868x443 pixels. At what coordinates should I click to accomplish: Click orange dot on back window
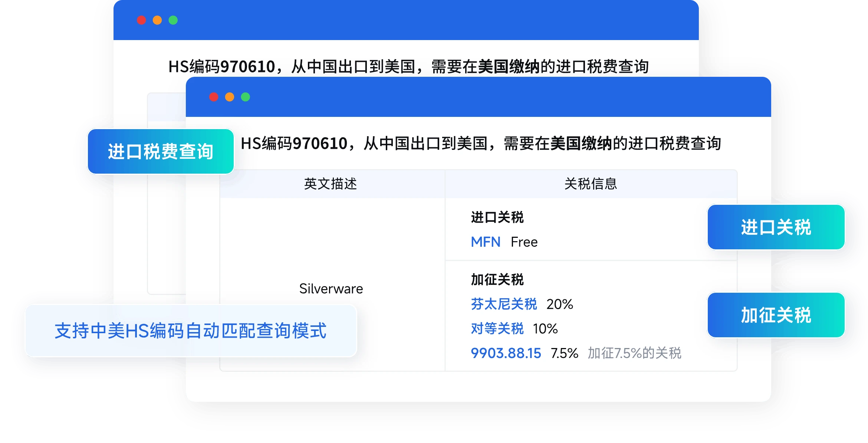(x=157, y=20)
